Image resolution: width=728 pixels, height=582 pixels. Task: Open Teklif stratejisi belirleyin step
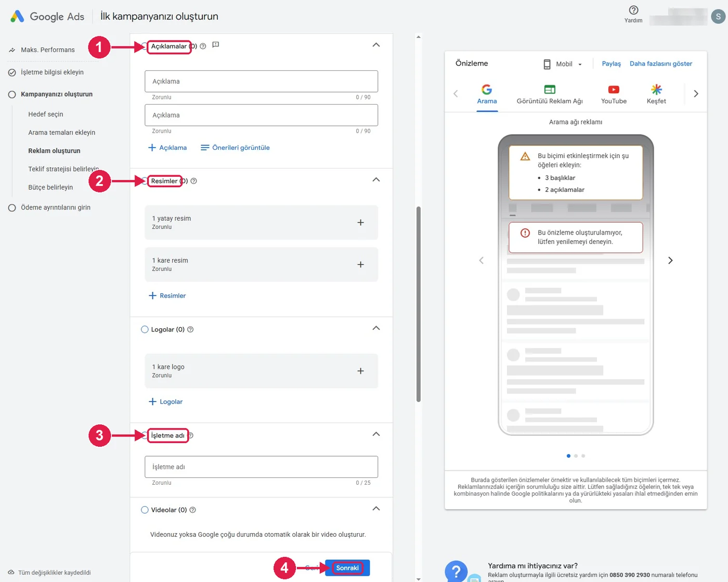coord(63,169)
